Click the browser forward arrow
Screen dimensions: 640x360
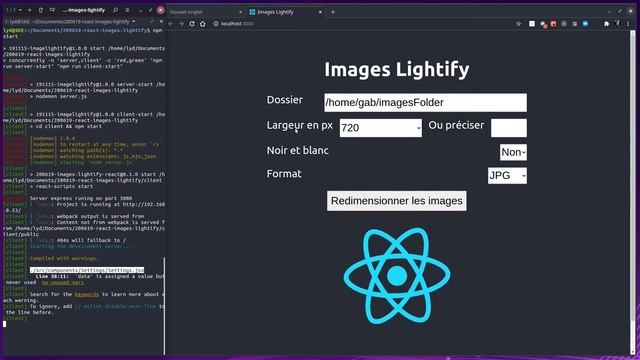click(181, 24)
